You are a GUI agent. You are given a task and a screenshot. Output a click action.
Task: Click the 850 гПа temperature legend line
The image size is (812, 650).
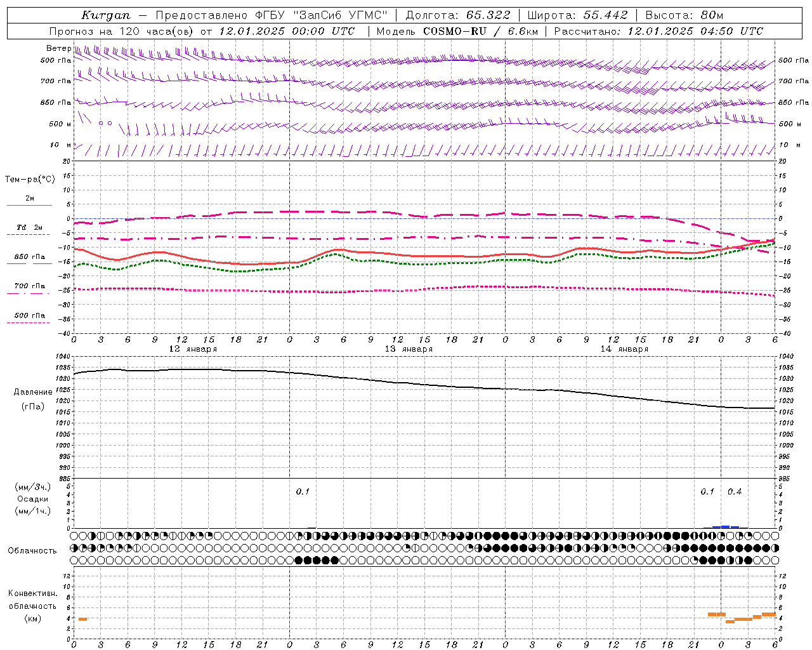coord(29,263)
